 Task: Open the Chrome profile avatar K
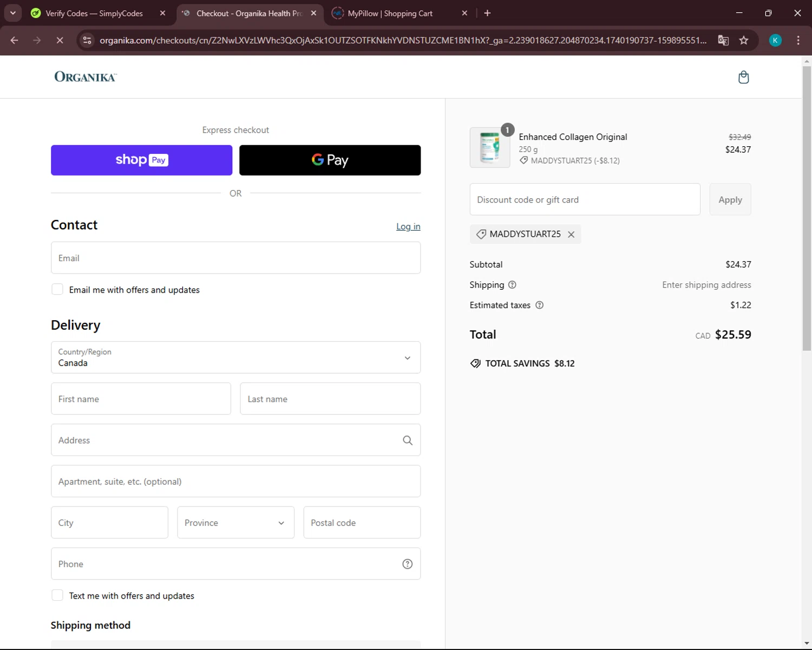775,40
